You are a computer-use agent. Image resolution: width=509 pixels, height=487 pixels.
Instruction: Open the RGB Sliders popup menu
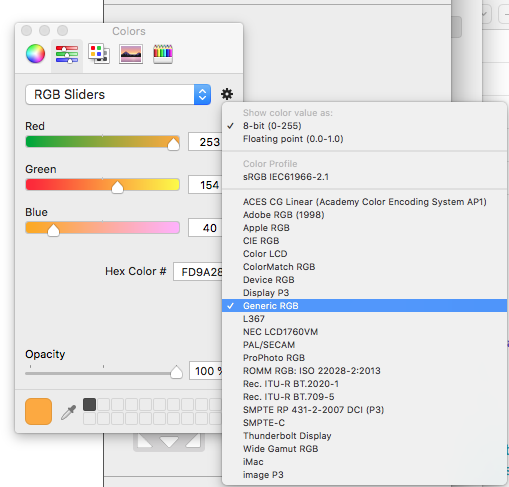click(x=118, y=94)
